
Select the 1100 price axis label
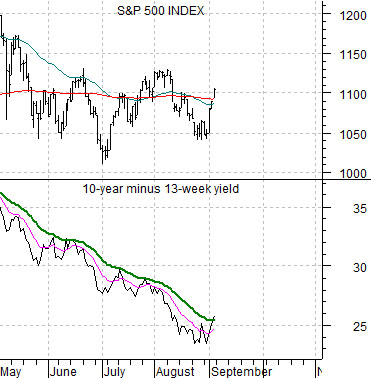tap(353, 95)
